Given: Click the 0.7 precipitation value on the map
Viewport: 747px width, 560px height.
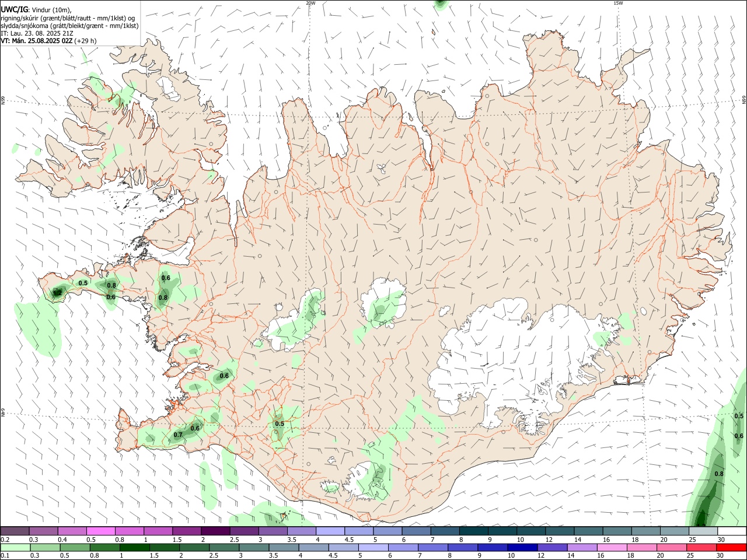Looking at the screenshot, I should click(178, 435).
